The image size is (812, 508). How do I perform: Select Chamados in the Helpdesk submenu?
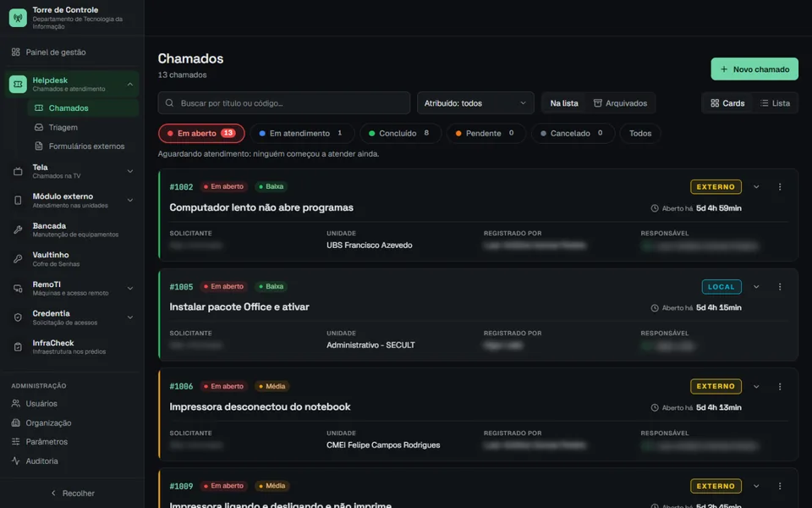click(83, 108)
